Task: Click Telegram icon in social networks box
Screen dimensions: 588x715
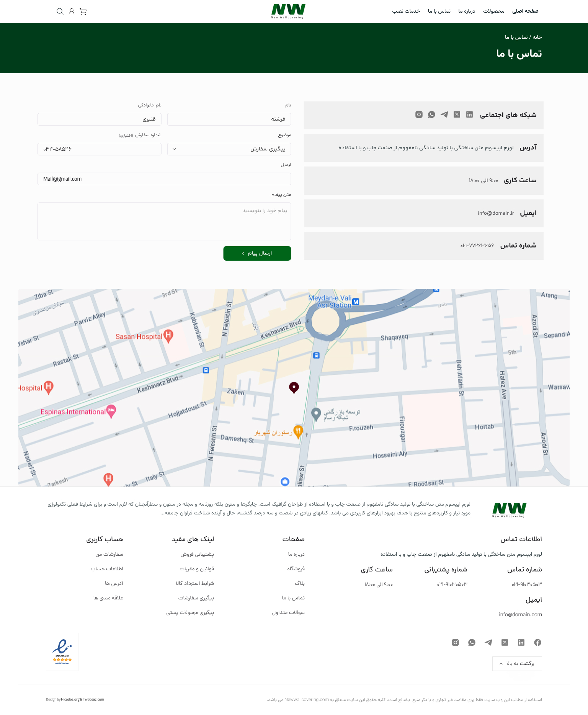Action: coord(444,114)
